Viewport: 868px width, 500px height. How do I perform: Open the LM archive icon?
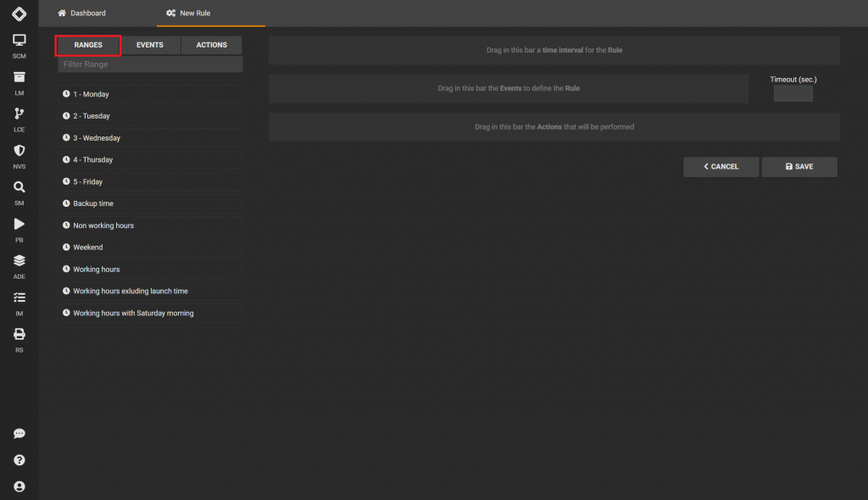(x=19, y=77)
